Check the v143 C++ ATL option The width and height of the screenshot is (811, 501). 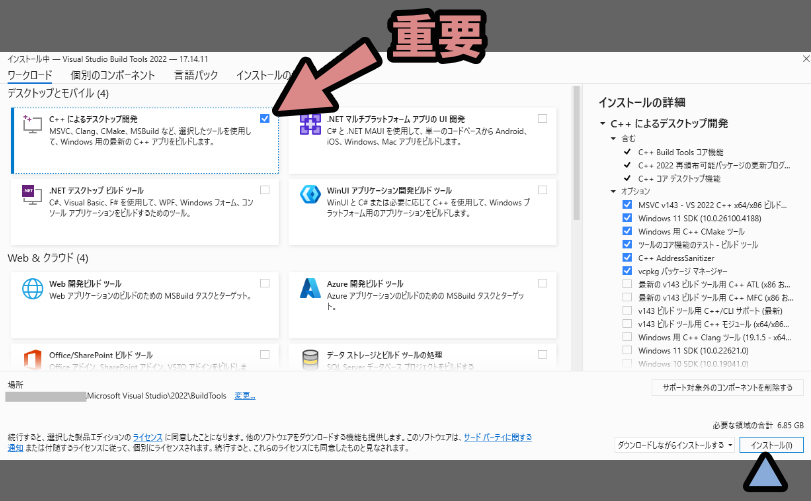(627, 284)
